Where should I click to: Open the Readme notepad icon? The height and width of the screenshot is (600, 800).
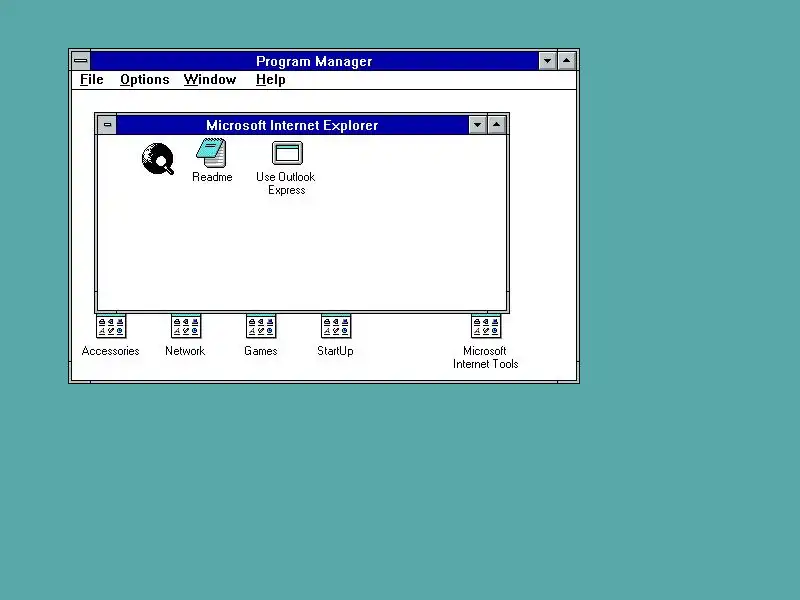coord(211,153)
